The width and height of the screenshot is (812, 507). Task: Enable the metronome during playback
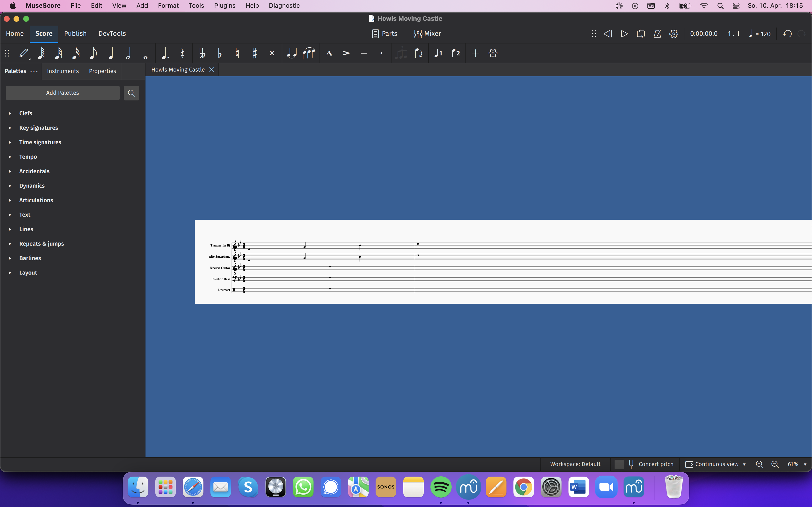click(657, 34)
